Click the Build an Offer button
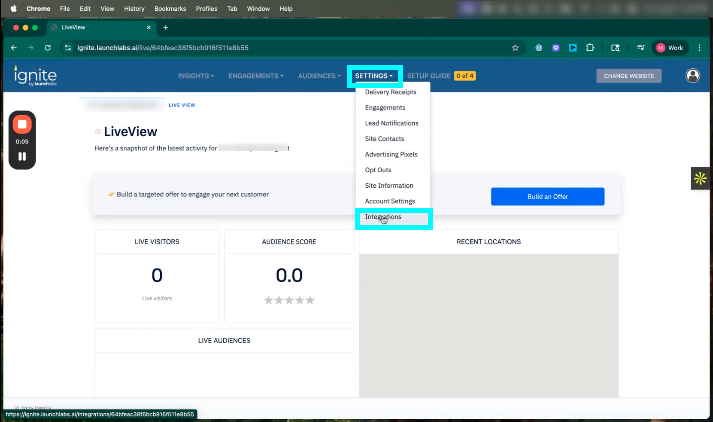Image resolution: width=713 pixels, height=422 pixels. (x=547, y=197)
